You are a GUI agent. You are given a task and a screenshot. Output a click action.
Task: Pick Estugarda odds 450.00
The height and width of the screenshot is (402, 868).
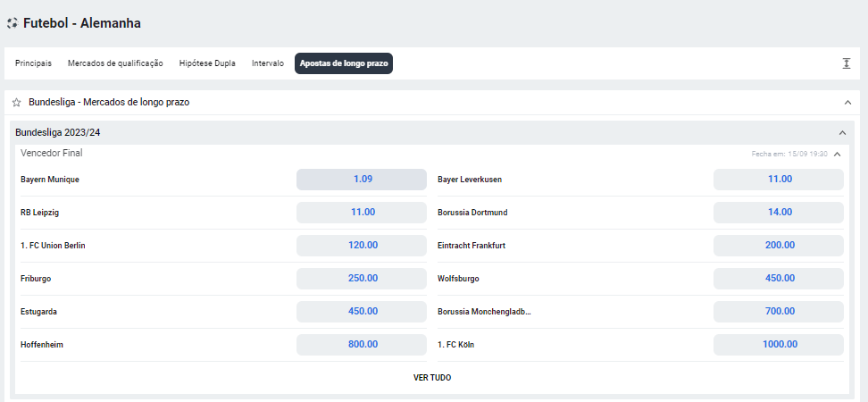click(x=362, y=312)
